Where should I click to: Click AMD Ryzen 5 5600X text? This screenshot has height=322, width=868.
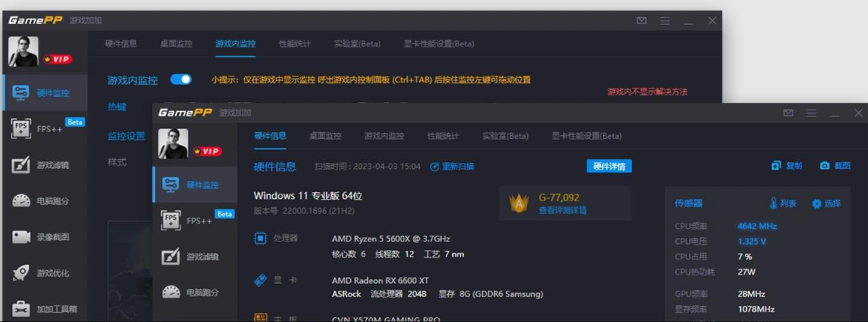pos(391,238)
